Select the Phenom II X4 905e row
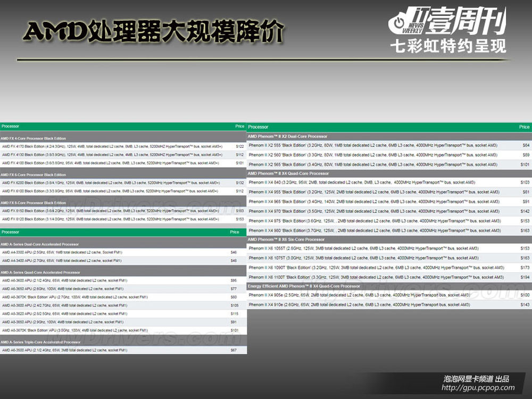This screenshot has height=399, width=532. click(389, 295)
